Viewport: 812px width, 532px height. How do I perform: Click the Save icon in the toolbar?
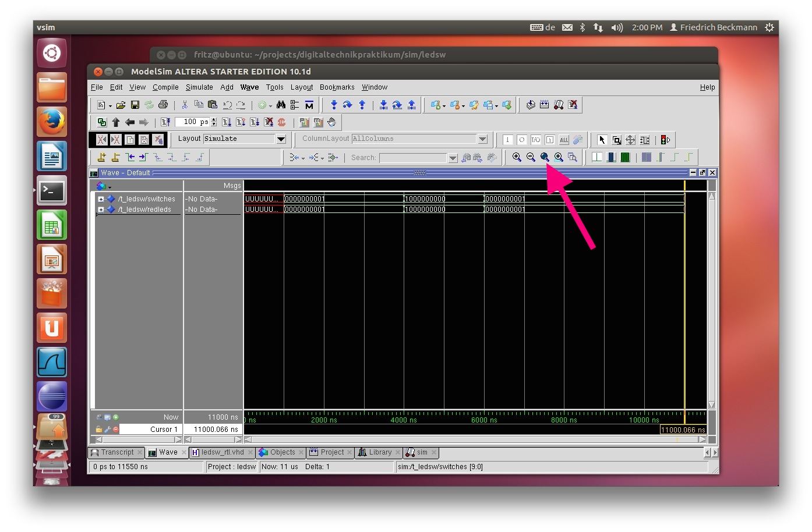pos(135,105)
